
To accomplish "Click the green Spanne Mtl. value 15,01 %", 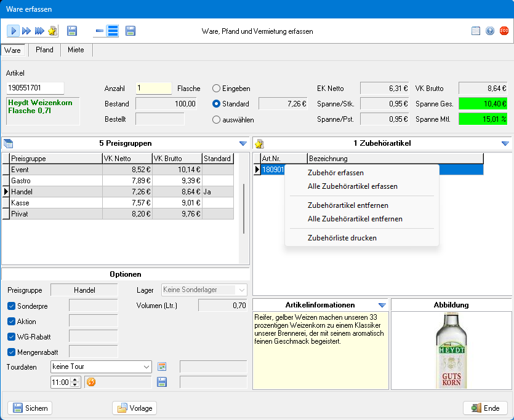I will tap(483, 119).
